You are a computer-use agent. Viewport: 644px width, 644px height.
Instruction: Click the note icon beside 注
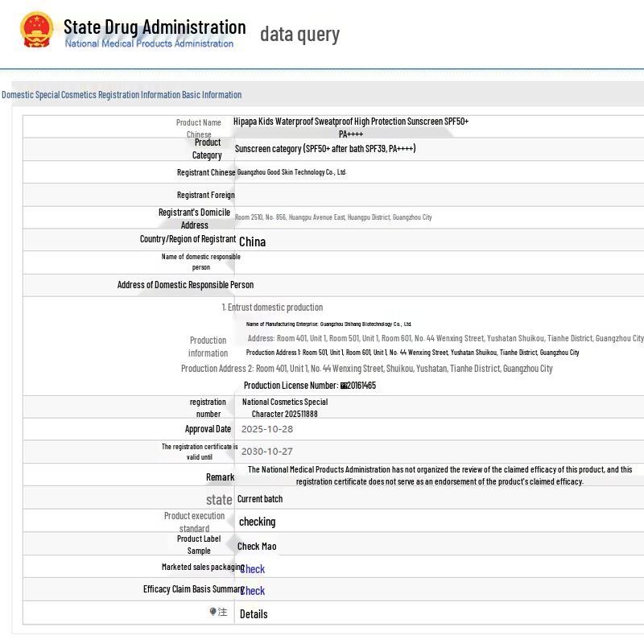(x=213, y=612)
